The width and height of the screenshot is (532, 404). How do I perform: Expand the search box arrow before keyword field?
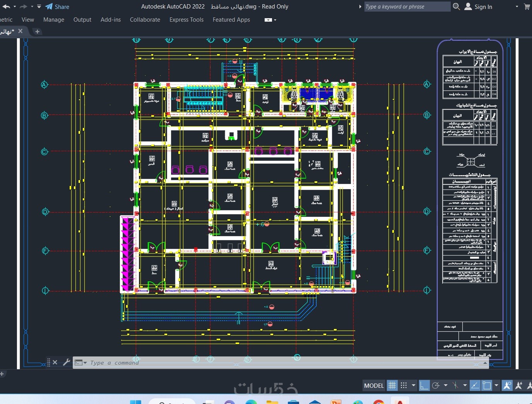(360, 7)
